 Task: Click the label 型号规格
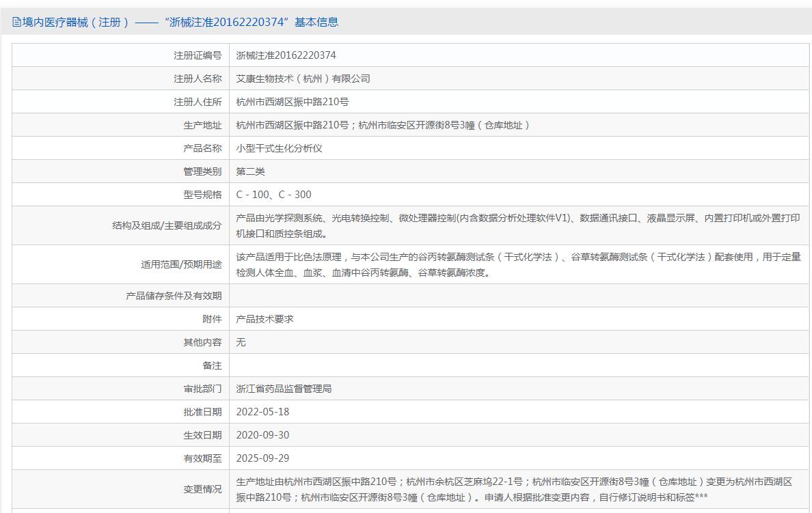(202, 195)
